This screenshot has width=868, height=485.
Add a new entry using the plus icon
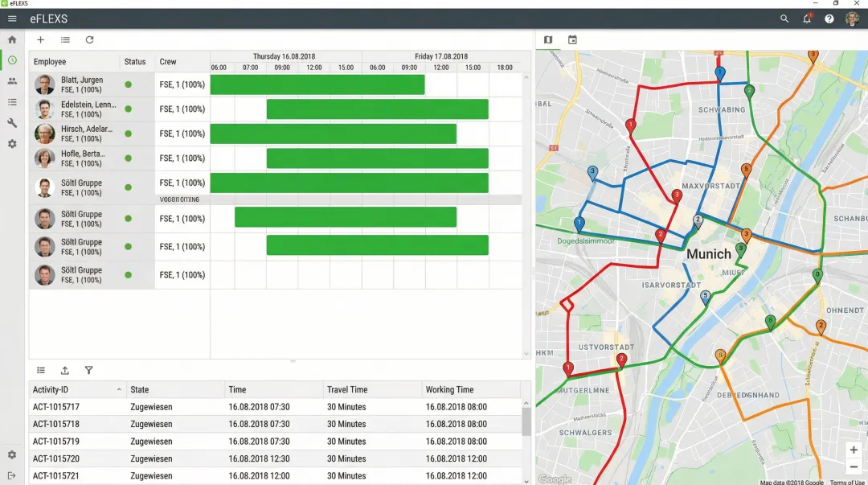pyautogui.click(x=40, y=39)
